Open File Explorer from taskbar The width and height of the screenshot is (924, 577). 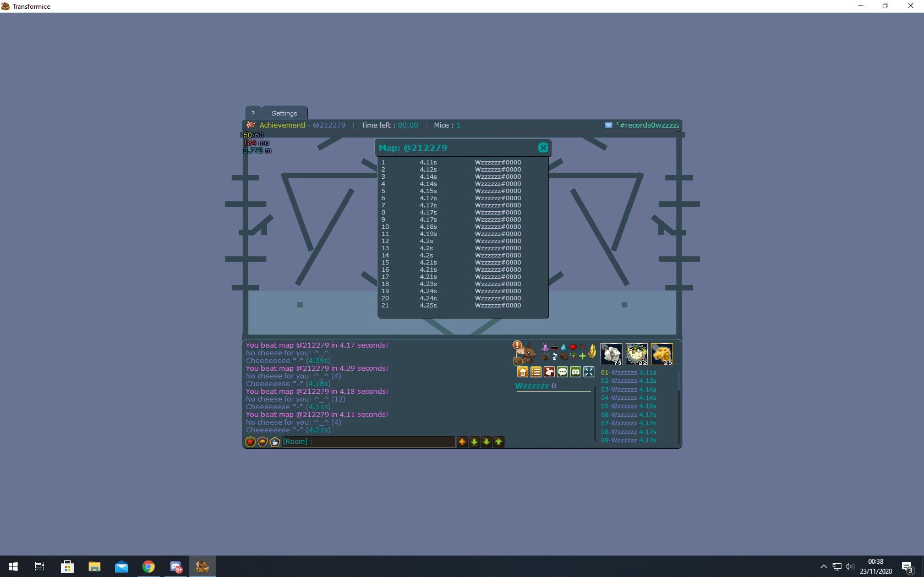point(94,566)
